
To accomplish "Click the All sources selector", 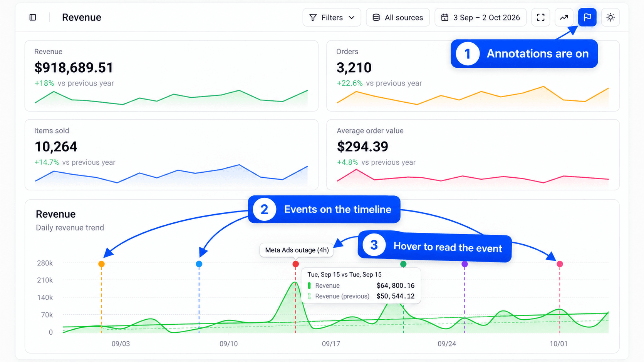I will pos(397,17).
